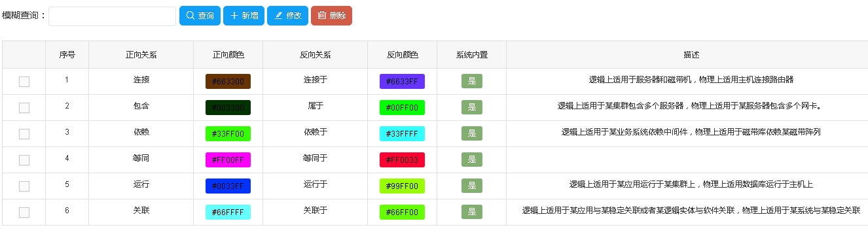Click the #33FFFF cyan reverse color swatch
Screen dimensions: 868x238
tap(402, 134)
